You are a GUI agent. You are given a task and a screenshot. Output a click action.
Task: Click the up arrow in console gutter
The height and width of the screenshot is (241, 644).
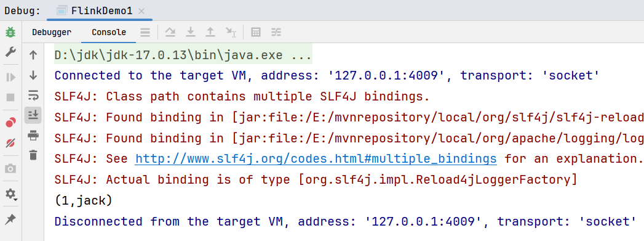pos(33,55)
